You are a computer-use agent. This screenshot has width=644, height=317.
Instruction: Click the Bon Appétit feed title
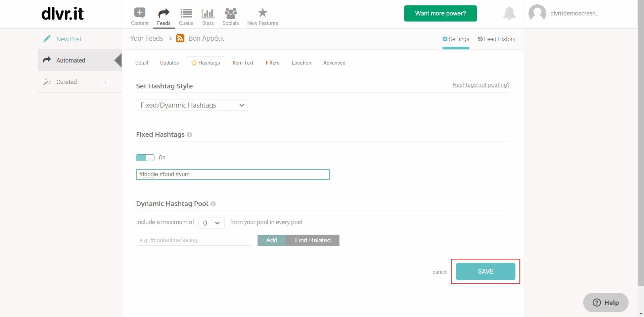[x=206, y=38]
